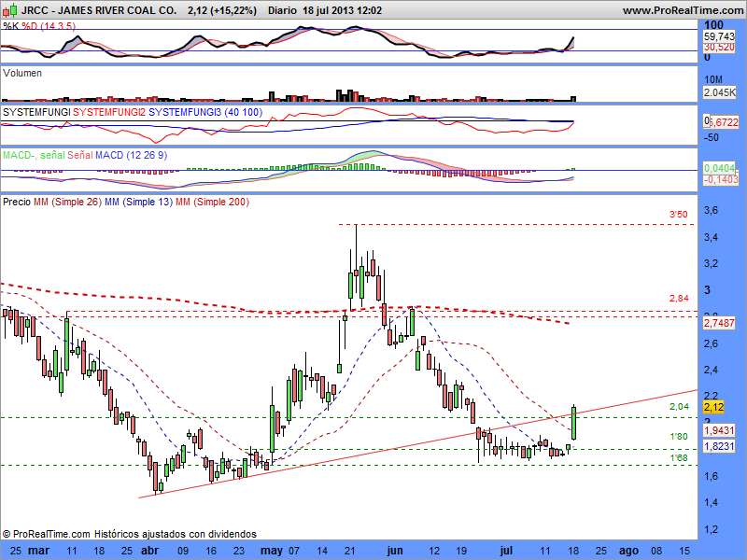
Task: Click the 1,9431 moving average value box
Action: click(x=719, y=430)
